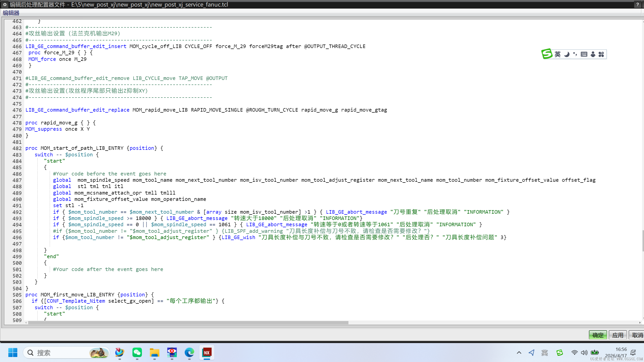644x362 pixels.
Task: Click CONF_Template_Nitem on line 506
Action: point(76,301)
